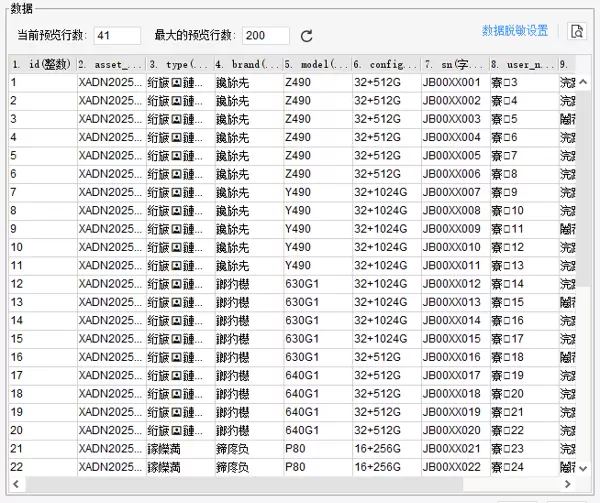Click the 当前预览行数 input field

117,36
